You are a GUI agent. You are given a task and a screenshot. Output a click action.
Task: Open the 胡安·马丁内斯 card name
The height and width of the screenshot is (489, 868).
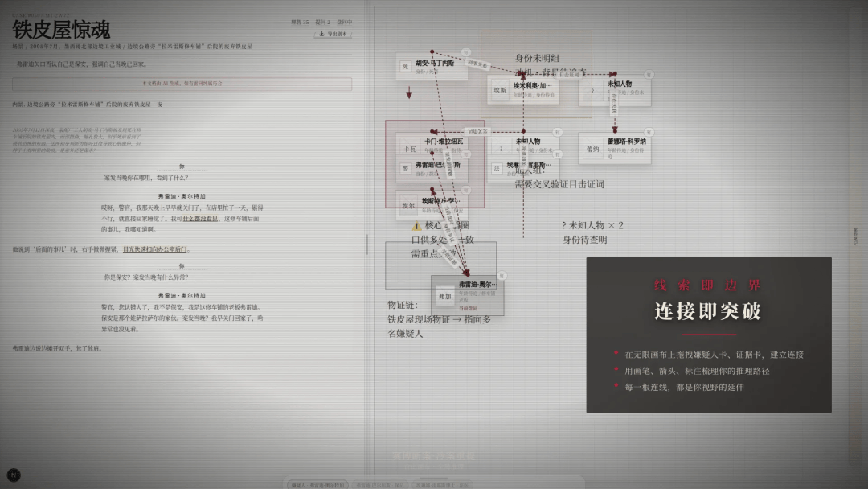tap(435, 63)
